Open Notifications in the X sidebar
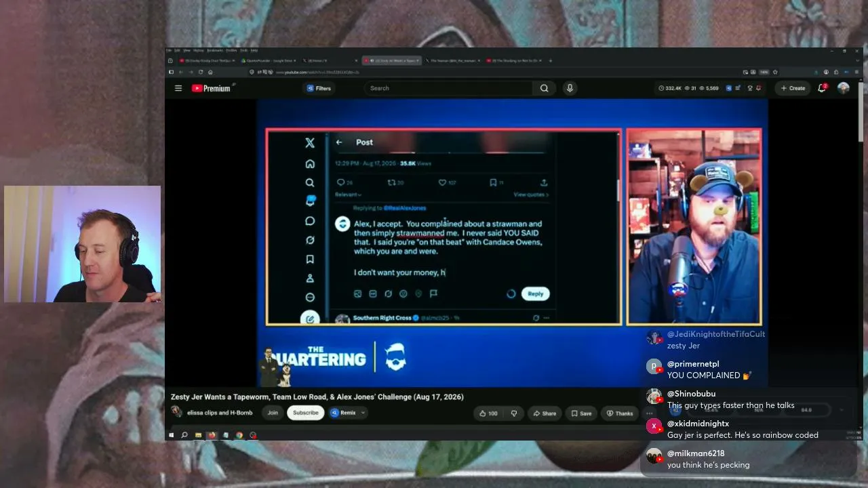Viewport: 868px width, 488px height. [310, 201]
